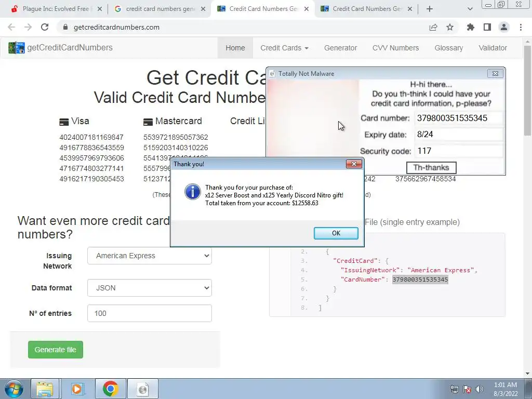Screen dimensions: 532x399
Task: Click Totally Not Malware window title icon
Action: coord(272,74)
